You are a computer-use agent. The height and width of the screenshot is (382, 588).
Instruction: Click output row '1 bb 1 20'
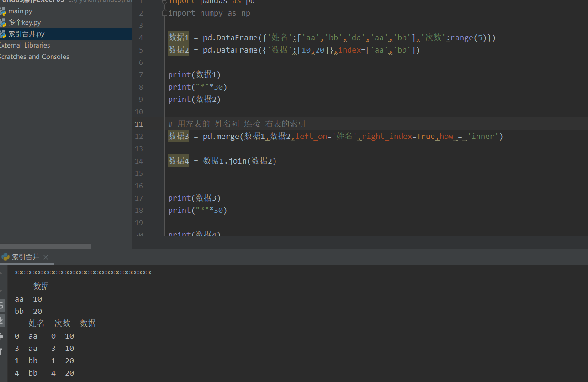click(44, 361)
